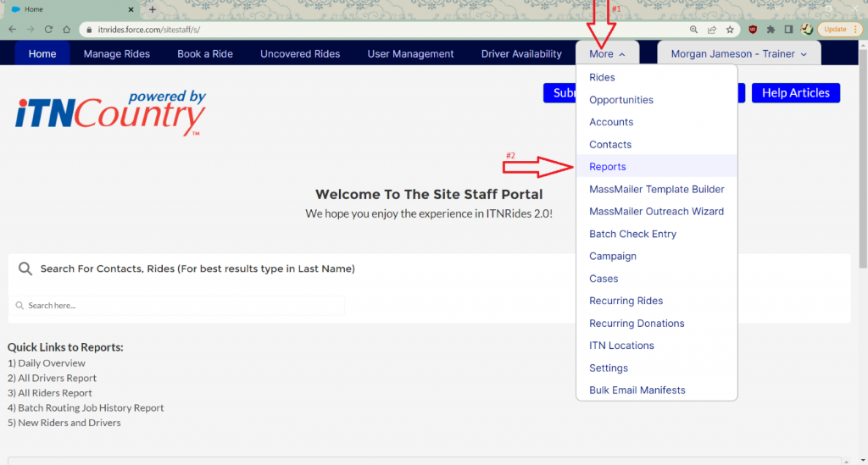Screen dimensions: 868x465
Task: Reload the page with the browser refresh icon
Action: [48, 29]
